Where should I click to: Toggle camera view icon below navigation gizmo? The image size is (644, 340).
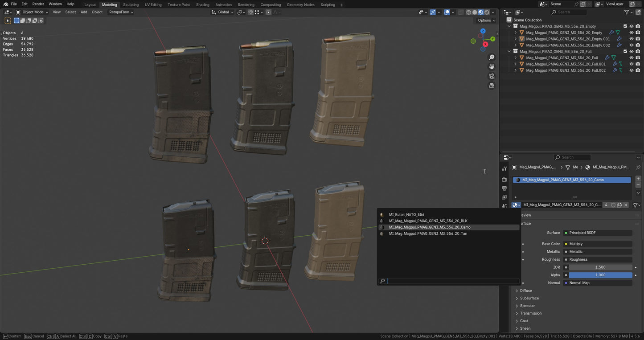click(491, 76)
